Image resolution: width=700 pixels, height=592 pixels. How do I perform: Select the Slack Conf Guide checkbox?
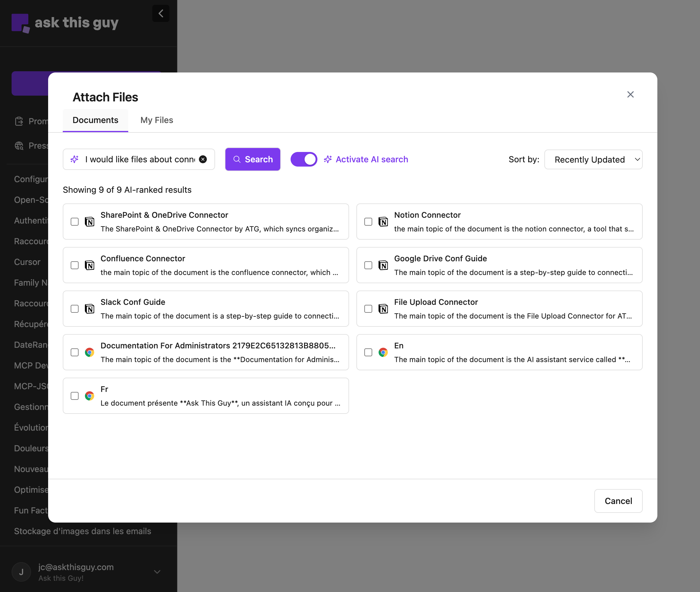pos(75,309)
